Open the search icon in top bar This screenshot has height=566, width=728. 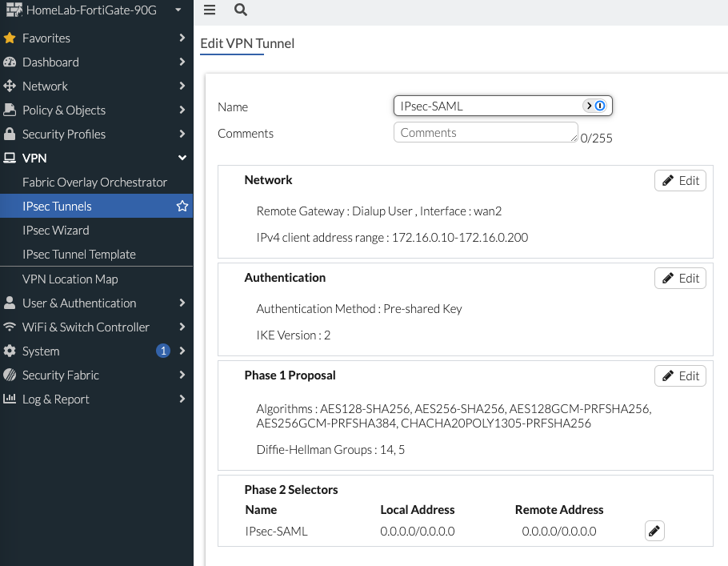240,11
